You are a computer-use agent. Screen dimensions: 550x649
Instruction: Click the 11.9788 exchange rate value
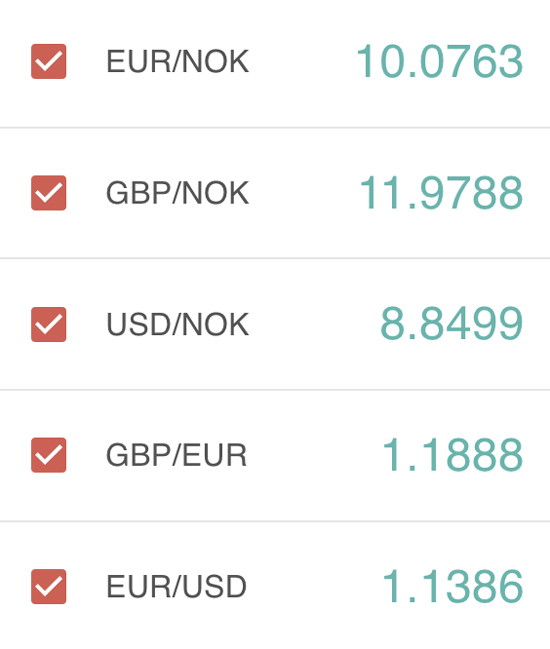(441, 193)
